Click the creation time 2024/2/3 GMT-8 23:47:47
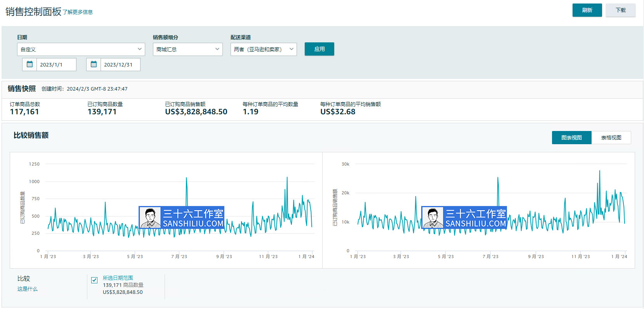This screenshot has width=644, height=309. point(97,89)
